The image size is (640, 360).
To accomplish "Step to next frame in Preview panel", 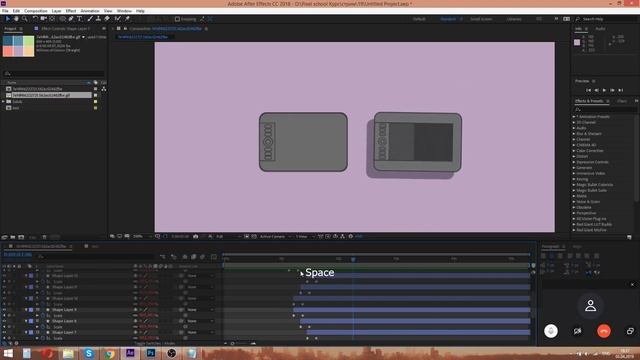I will click(x=612, y=90).
